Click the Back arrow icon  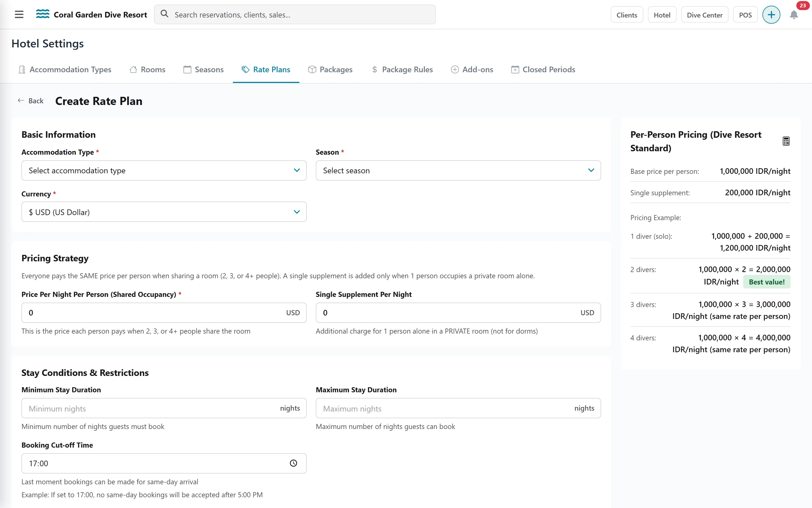tap(21, 100)
